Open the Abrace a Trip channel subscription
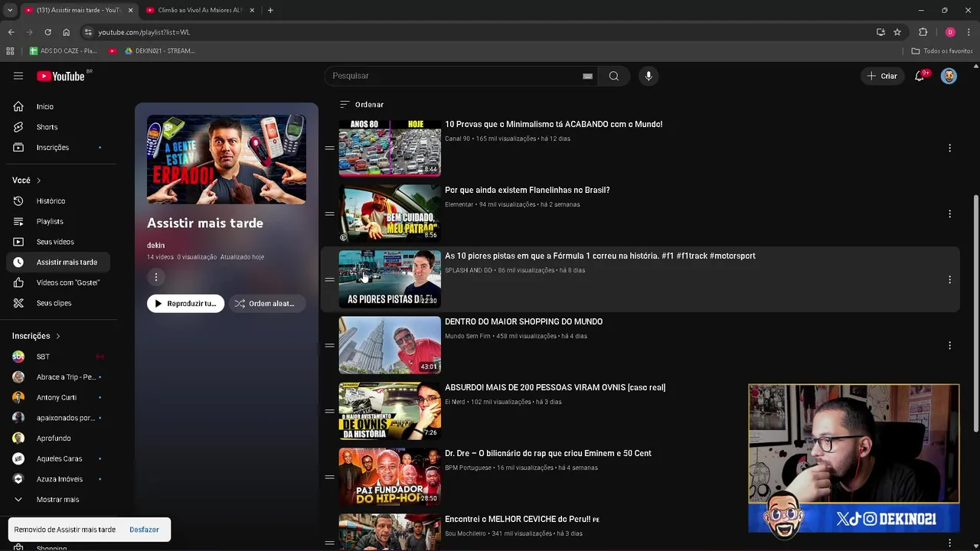The image size is (980, 551). 57,377
